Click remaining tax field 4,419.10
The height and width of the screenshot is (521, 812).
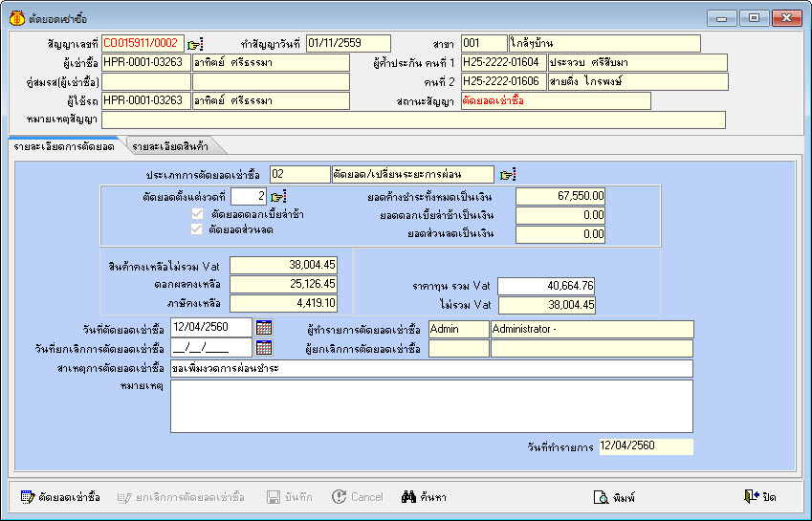[284, 303]
